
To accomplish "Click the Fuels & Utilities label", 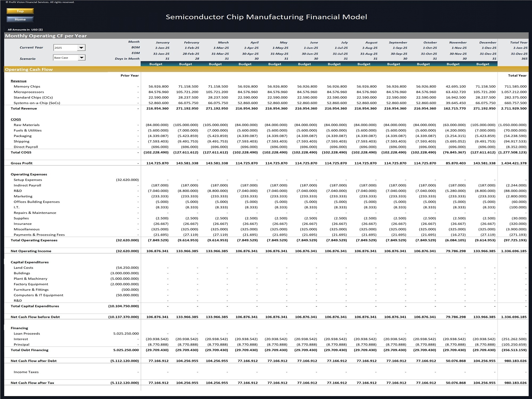I will [x=28, y=130].
